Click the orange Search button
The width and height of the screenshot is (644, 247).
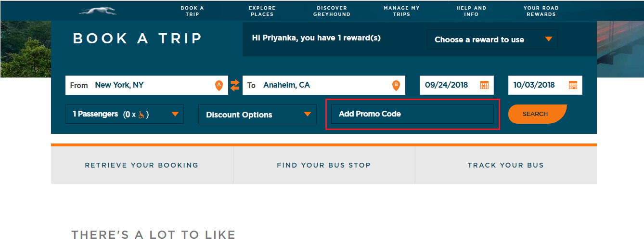click(x=537, y=114)
